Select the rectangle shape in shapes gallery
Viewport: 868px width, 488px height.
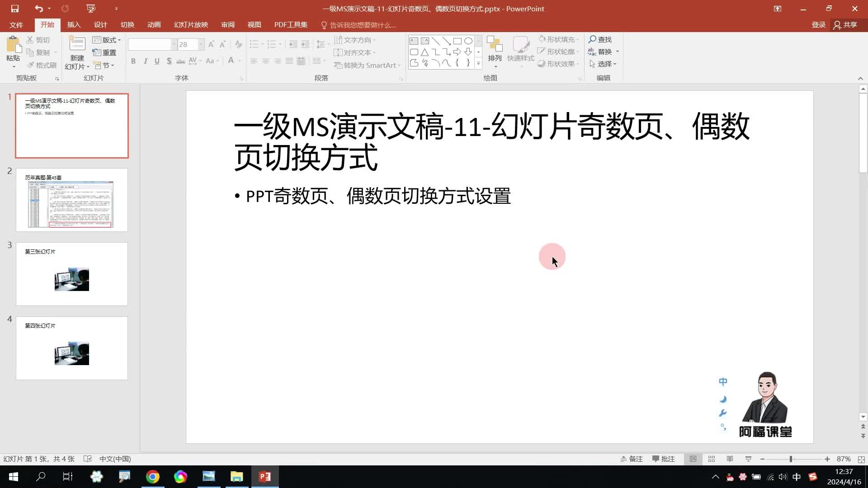(458, 41)
